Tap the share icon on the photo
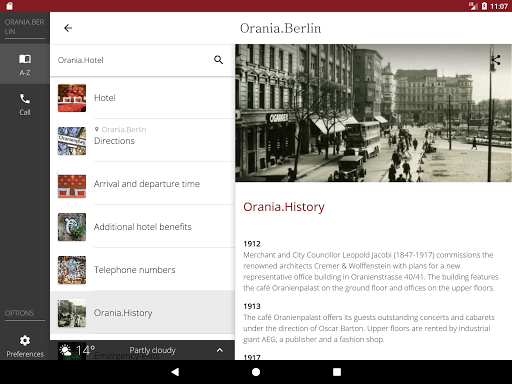This screenshot has height=384, width=512. pos(496,60)
